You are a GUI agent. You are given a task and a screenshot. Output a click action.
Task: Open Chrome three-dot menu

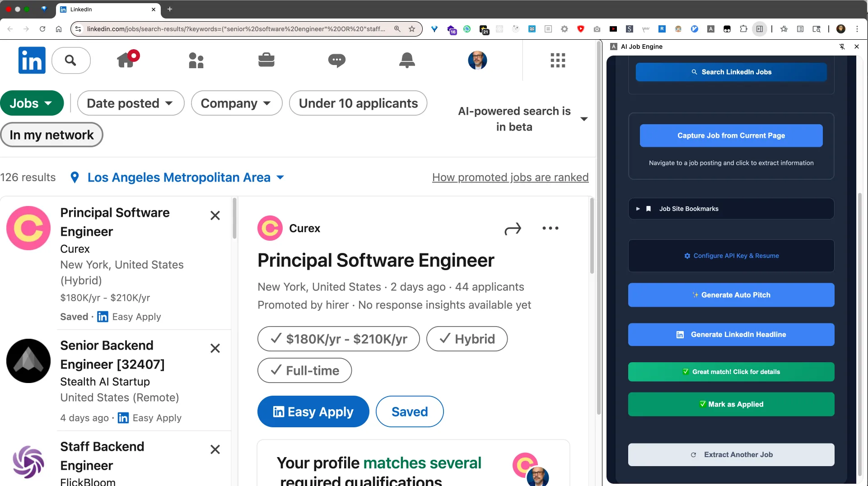point(857,29)
